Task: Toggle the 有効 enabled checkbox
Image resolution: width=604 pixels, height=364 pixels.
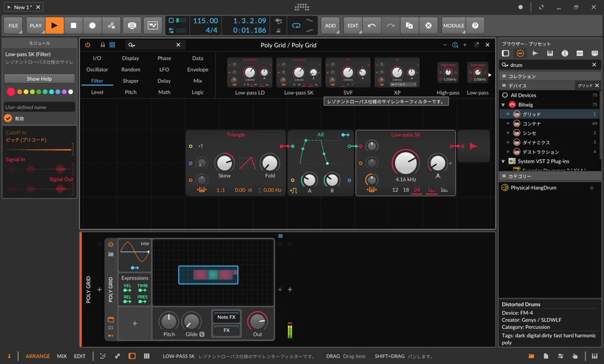Action: [x=8, y=119]
